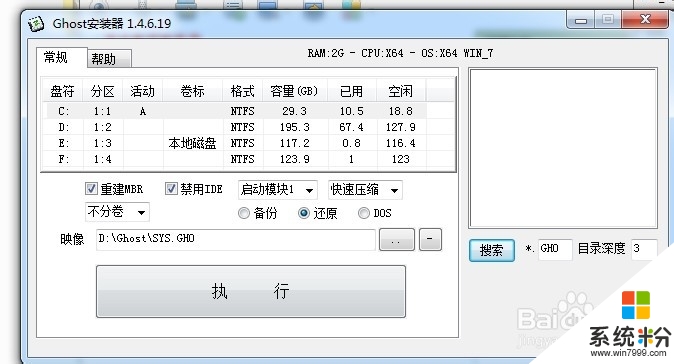The height and width of the screenshot is (364, 674).
Task: Click the browse '..' button
Action: click(396, 239)
